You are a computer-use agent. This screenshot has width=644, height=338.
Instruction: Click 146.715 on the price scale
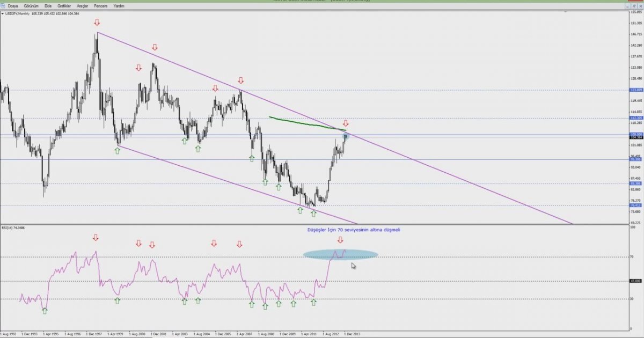[x=636, y=34]
